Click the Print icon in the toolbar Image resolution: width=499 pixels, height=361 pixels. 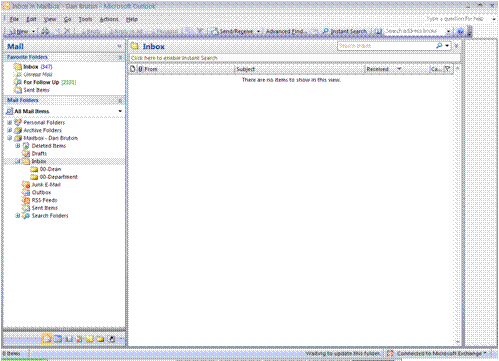[45, 31]
